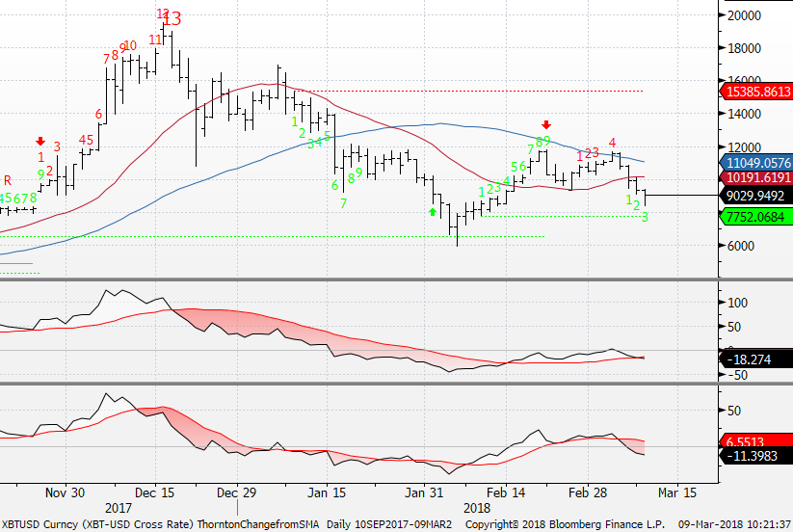Click the Nov 30 date label

point(65,492)
